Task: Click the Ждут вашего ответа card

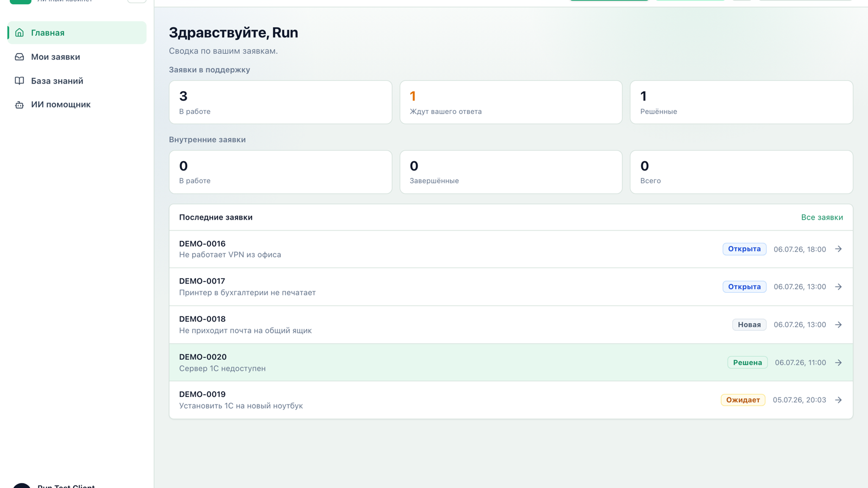Action: 511,102
